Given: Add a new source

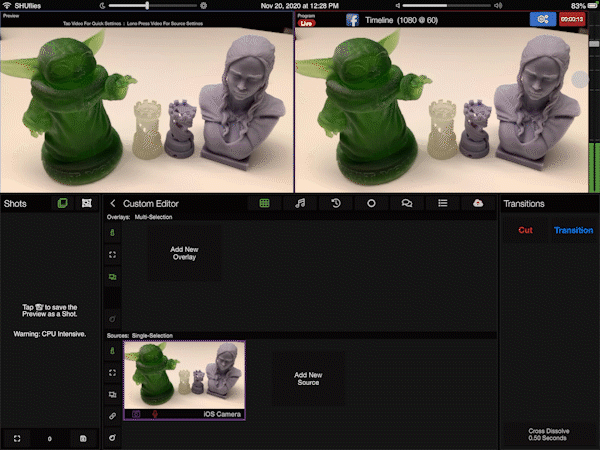Looking at the screenshot, I should coord(307,378).
